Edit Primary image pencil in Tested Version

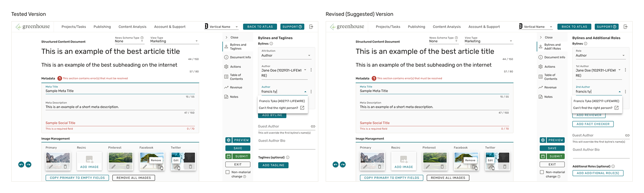click(51, 166)
